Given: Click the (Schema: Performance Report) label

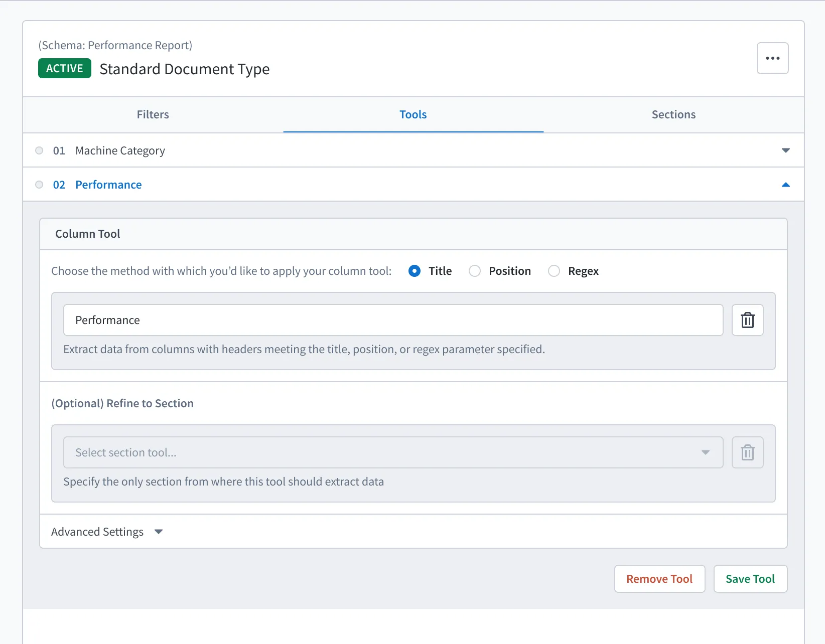Looking at the screenshot, I should [x=115, y=45].
